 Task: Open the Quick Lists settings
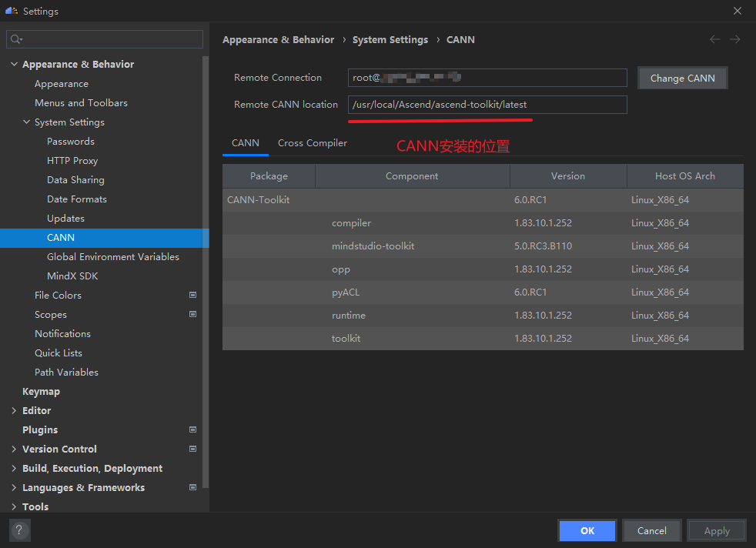(59, 353)
